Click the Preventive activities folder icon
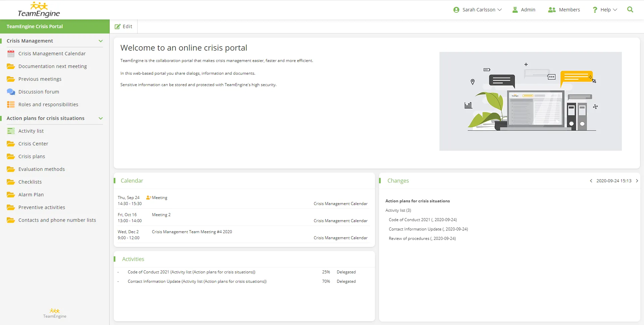This screenshot has height=325, width=644. pos(11,207)
